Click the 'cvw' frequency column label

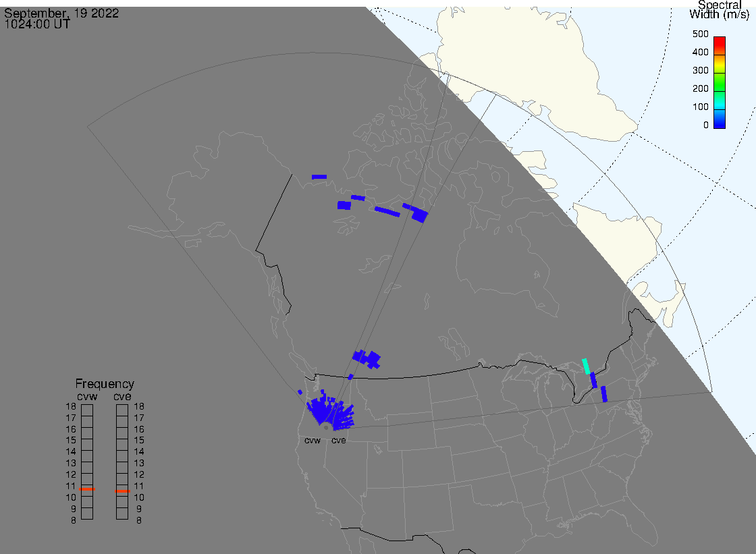(x=87, y=397)
